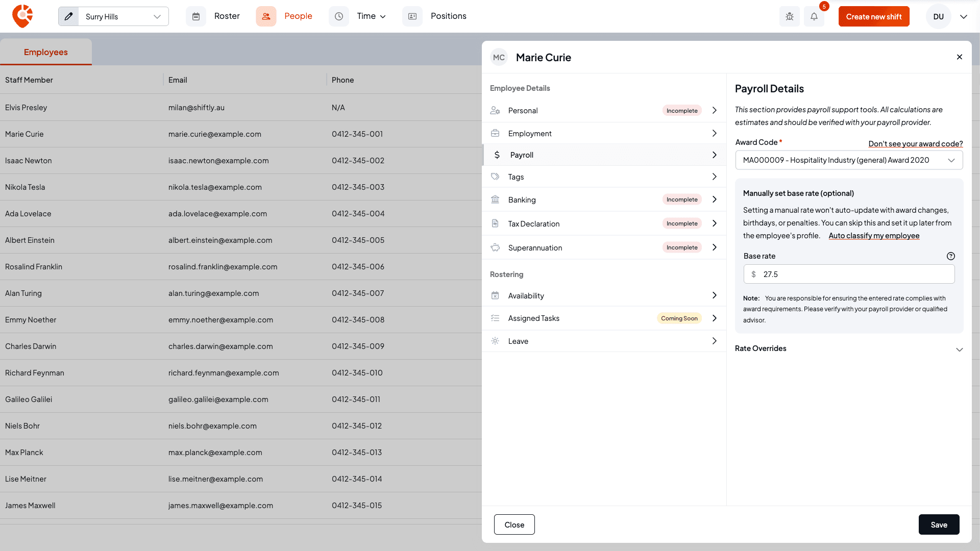980x551 pixels.
Task: Click the Close button at panel bottom
Action: pyautogui.click(x=514, y=524)
